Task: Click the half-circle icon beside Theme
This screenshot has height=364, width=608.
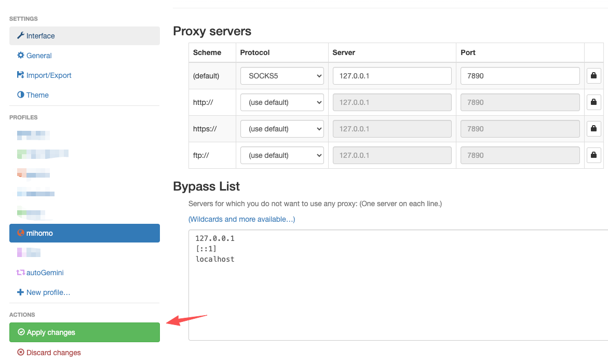Action: (x=21, y=95)
